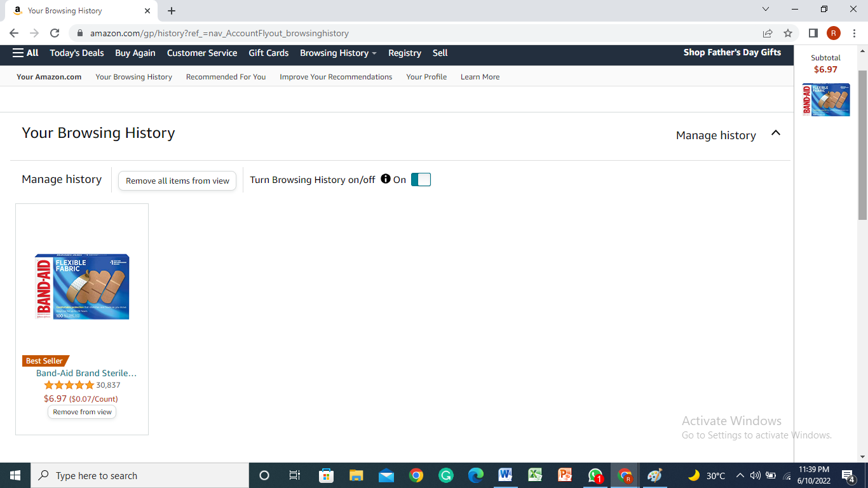Screen dimensions: 868x488
Task: Launch Microsoft Store from taskbar
Action: tap(325, 475)
